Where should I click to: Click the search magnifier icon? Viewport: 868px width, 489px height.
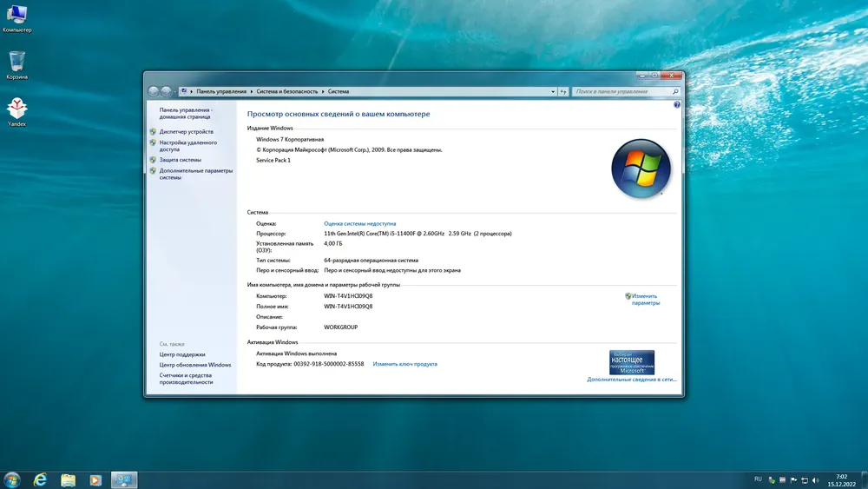pos(675,91)
